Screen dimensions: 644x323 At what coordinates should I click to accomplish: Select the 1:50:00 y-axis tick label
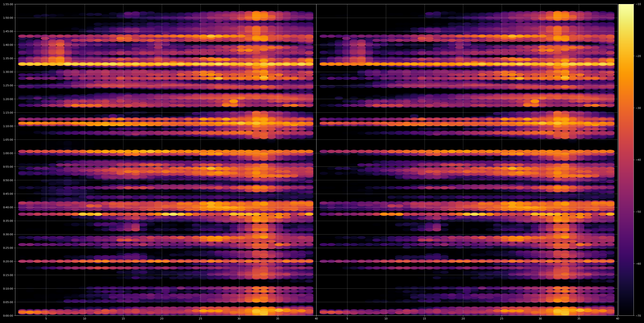(x=8, y=18)
